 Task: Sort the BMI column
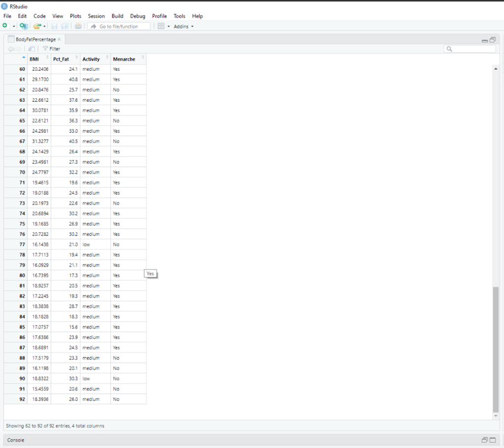point(34,58)
